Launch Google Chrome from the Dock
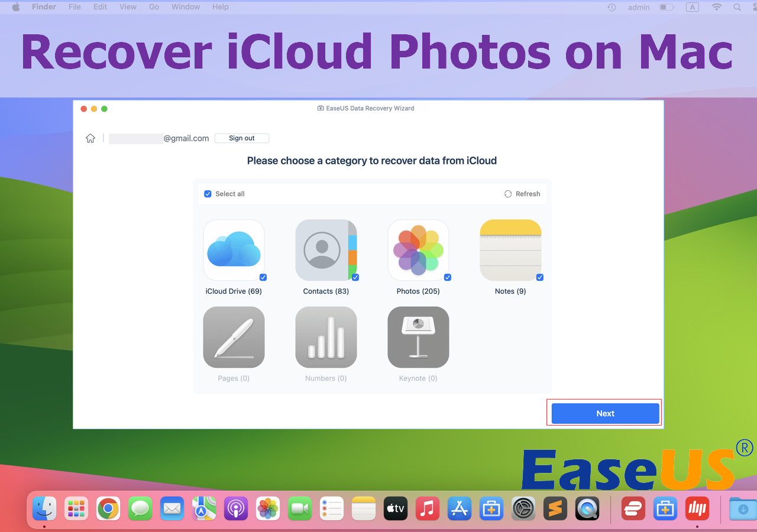 click(108, 508)
